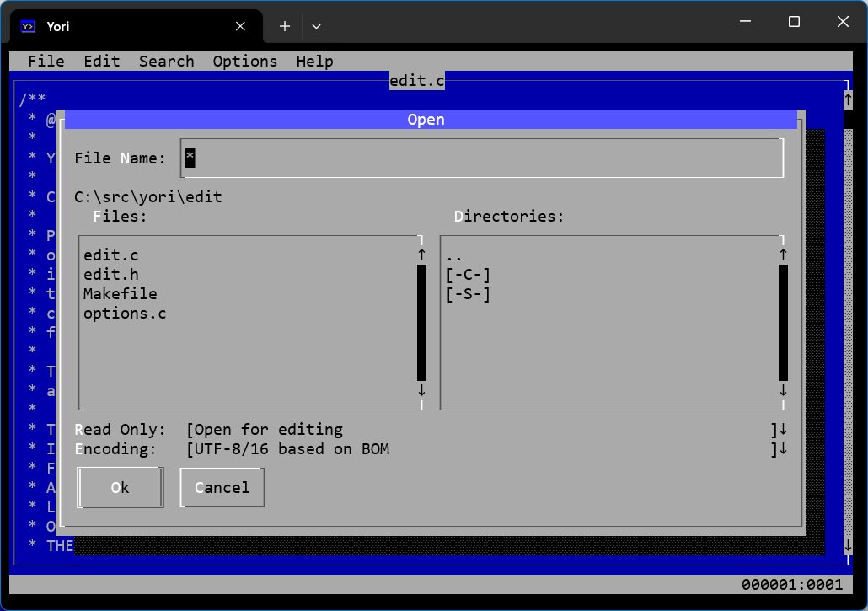Select edit.c in the Files list

click(110, 255)
